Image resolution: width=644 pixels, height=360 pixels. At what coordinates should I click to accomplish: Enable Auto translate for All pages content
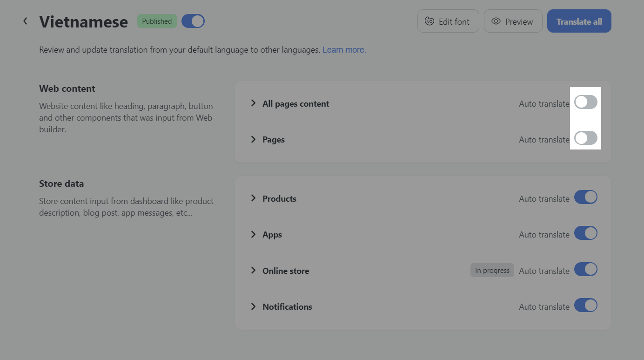tap(586, 102)
